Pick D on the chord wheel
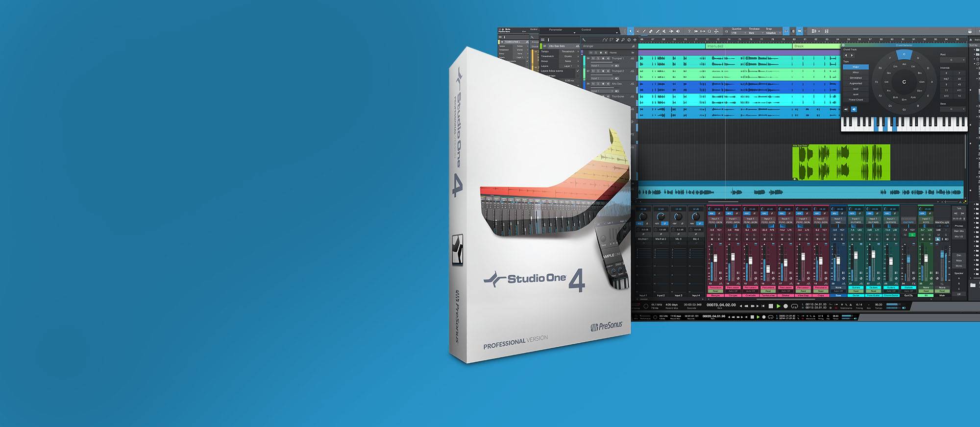 click(x=928, y=68)
